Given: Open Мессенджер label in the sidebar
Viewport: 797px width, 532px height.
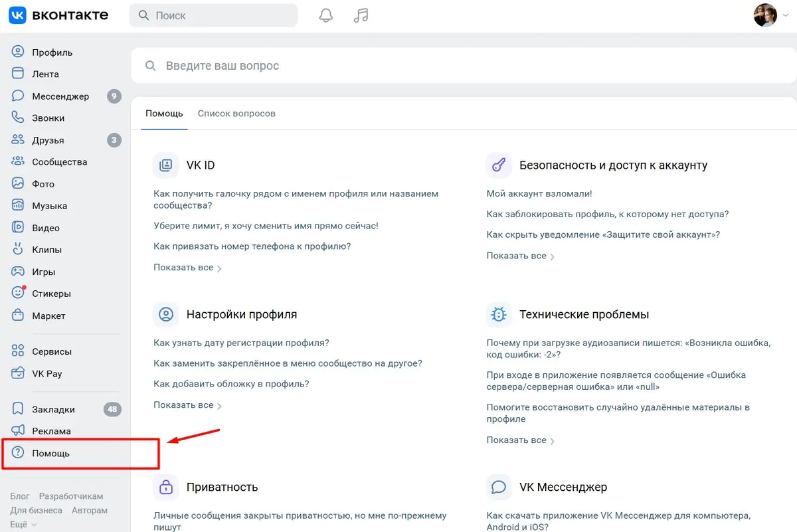Looking at the screenshot, I should [60, 96].
